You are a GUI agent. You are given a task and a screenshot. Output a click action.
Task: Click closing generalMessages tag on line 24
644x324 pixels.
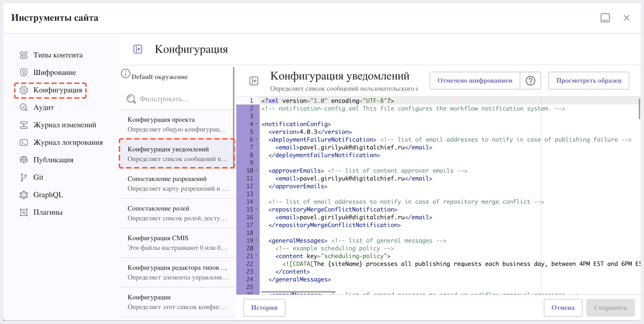299,279
